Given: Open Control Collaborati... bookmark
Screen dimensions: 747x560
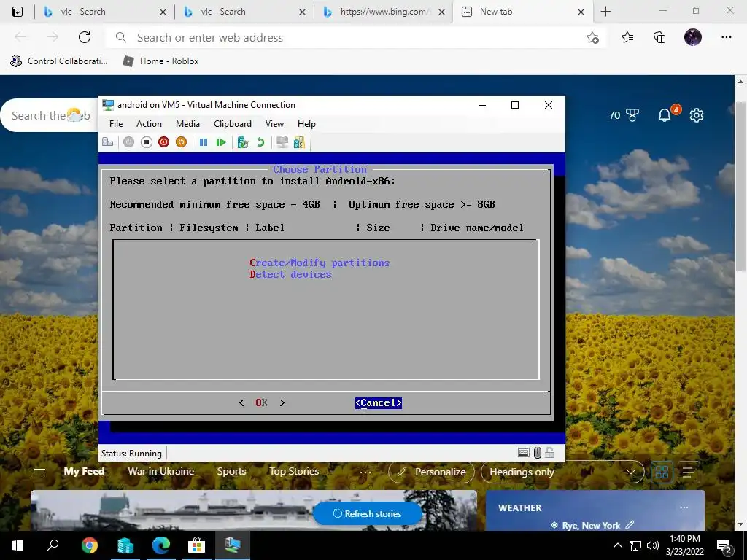Looking at the screenshot, I should click(x=59, y=61).
